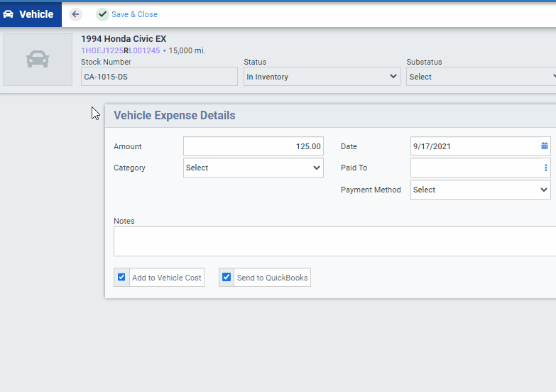Viewport: 556px width, 392px height.
Task: Uncheck the Send to QuickBooks checkbox
Action: [x=227, y=277]
